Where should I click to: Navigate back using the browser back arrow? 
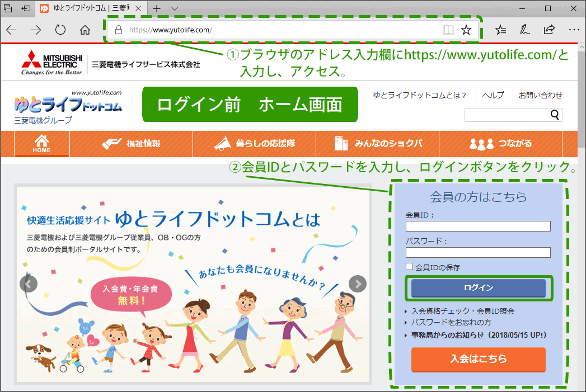[11, 30]
